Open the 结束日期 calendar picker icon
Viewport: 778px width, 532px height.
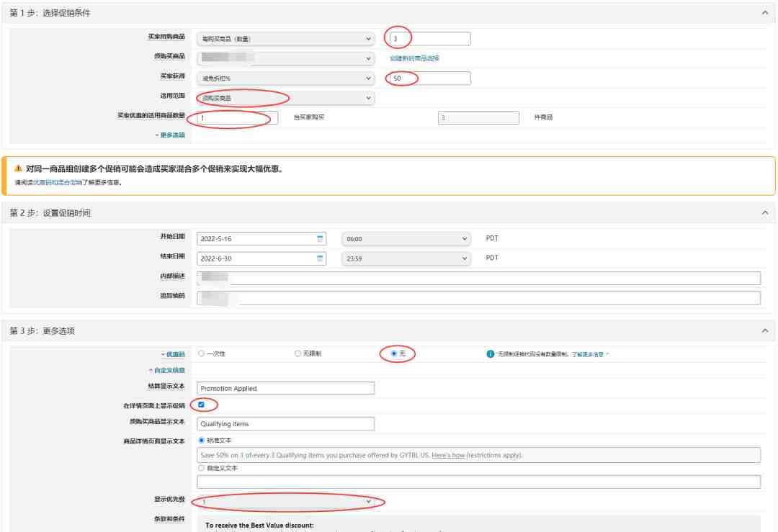[321, 258]
